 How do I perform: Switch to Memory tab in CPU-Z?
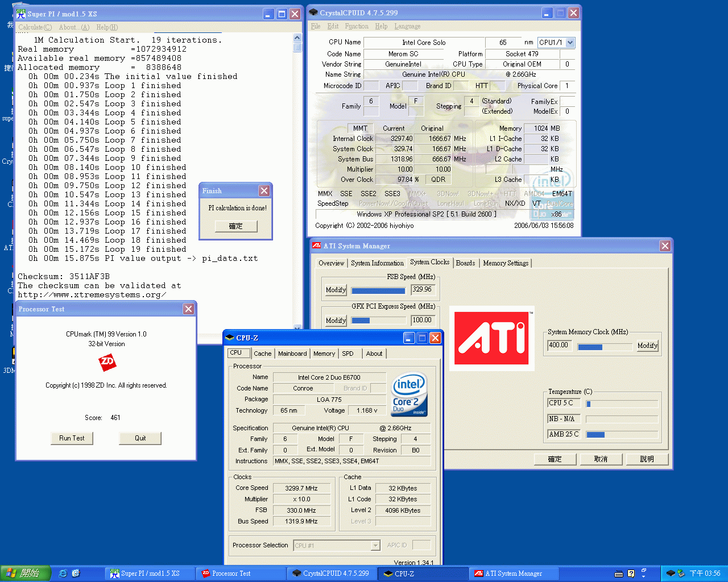click(x=324, y=354)
